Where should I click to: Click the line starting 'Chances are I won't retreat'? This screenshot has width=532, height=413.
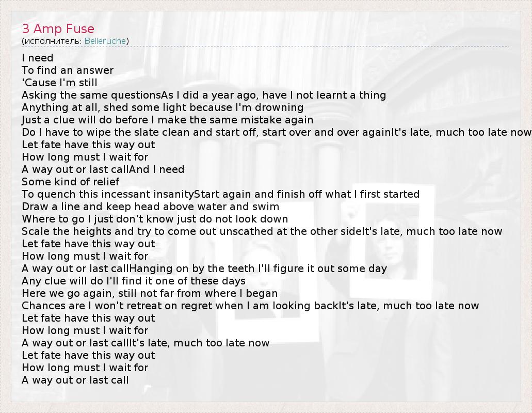250,306
